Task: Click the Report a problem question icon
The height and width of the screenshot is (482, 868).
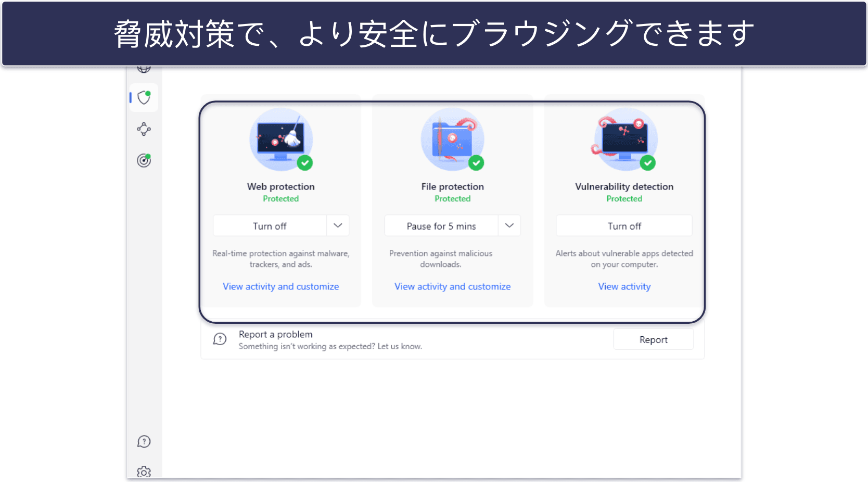Action: point(220,339)
